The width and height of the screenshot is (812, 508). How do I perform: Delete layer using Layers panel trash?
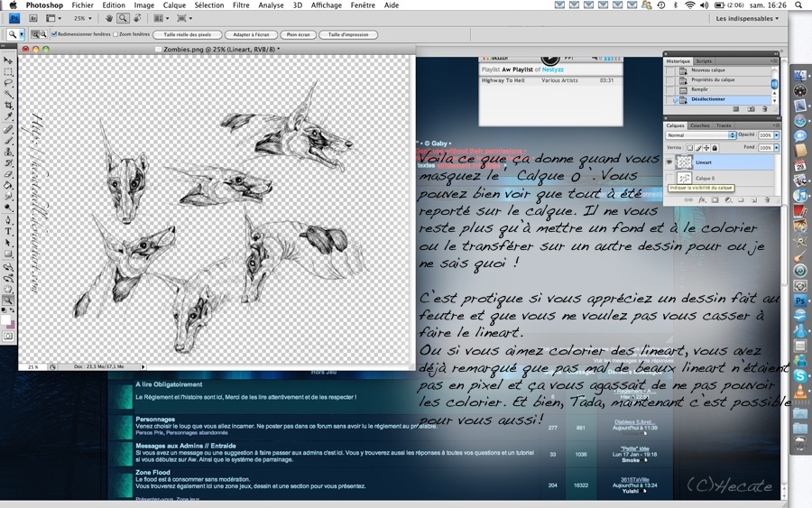[767, 200]
